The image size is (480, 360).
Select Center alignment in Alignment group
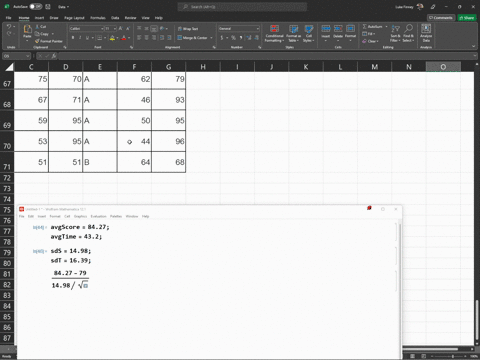point(147,38)
